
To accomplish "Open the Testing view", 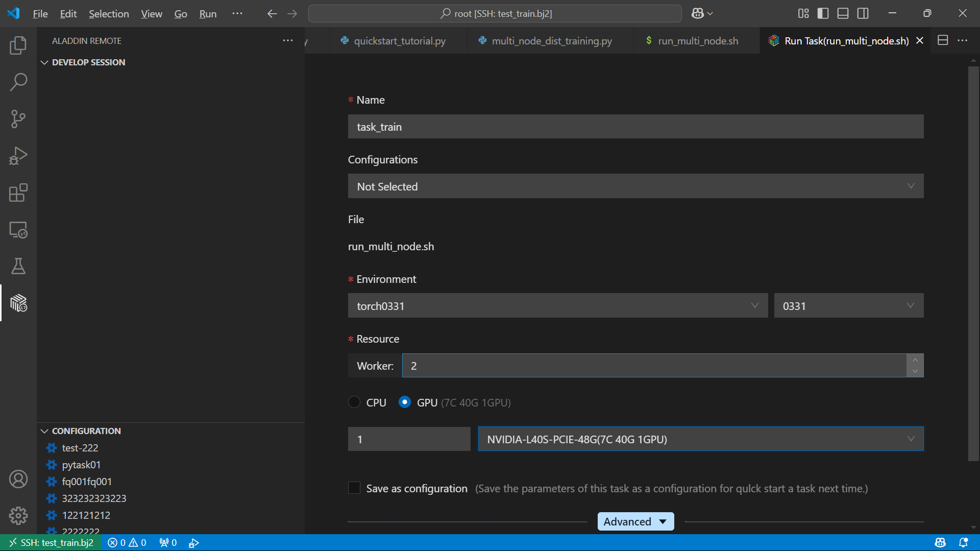I will point(18,266).
